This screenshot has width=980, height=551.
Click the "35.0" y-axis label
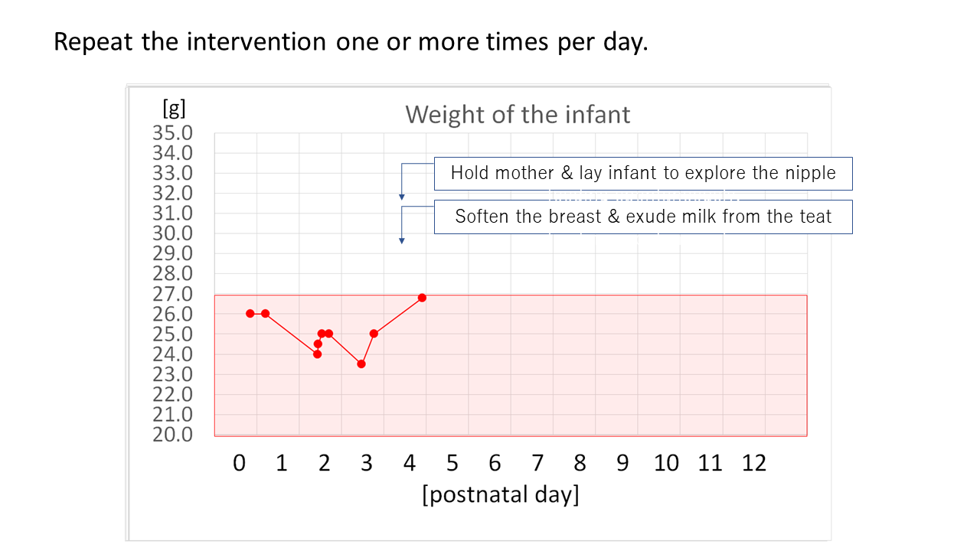tap(172, 133)
